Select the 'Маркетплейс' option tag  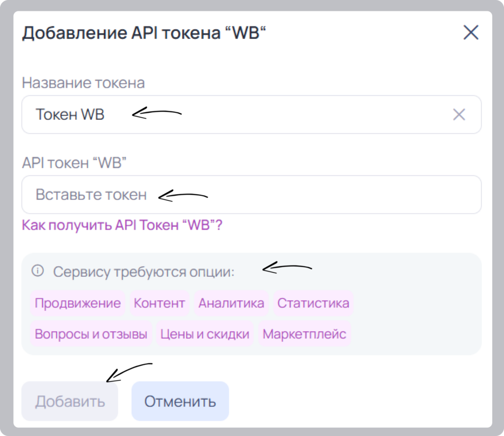(x=304, y=334)
